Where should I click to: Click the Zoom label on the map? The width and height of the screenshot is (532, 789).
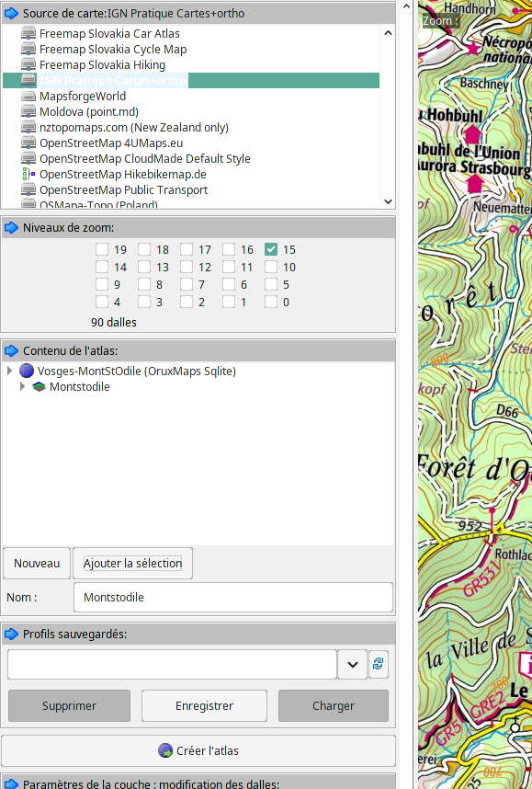pyautogui.click(x=440, y=21)
